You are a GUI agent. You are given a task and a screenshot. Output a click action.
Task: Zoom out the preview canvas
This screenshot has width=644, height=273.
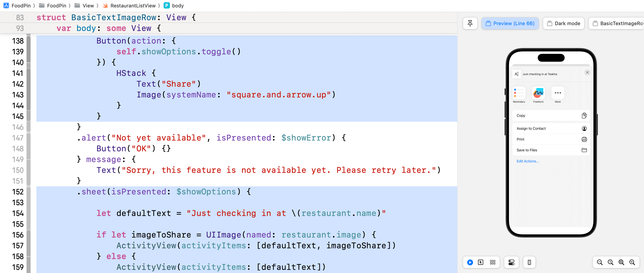click(600, 262)
